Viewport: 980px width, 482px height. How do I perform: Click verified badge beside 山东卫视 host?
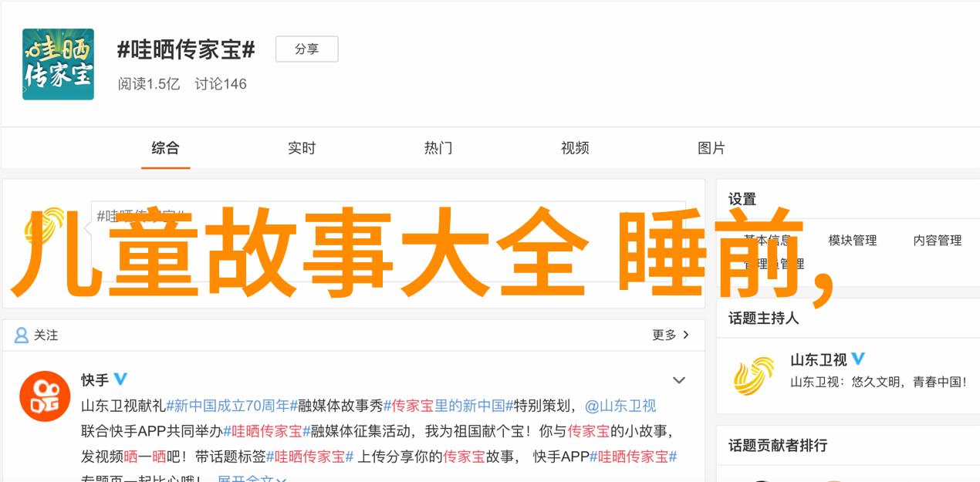(858, 359)
